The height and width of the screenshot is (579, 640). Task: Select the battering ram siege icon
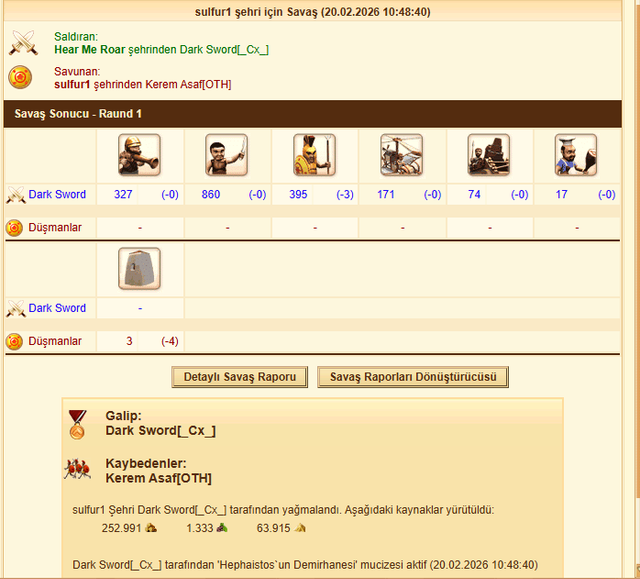(x=489, y=155)
